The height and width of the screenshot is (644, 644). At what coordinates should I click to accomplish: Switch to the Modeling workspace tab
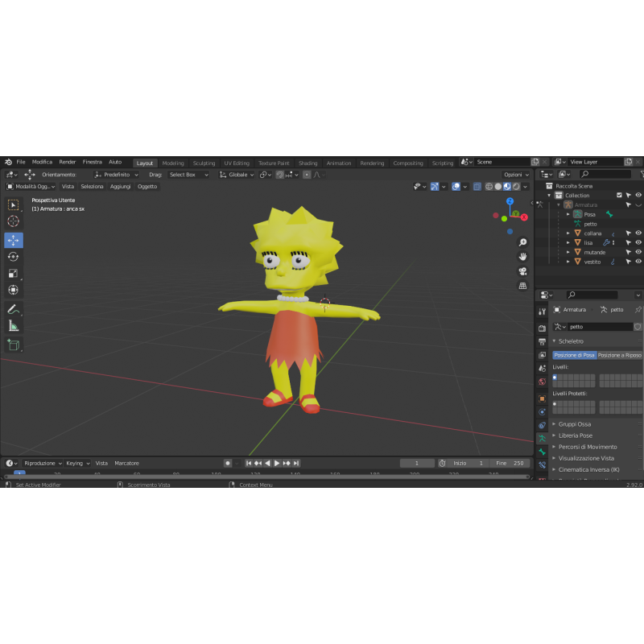[173, 163]
